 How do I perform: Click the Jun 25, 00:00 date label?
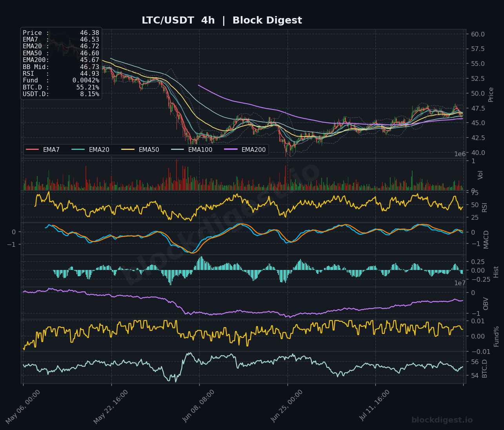click(x=287, y=407)
